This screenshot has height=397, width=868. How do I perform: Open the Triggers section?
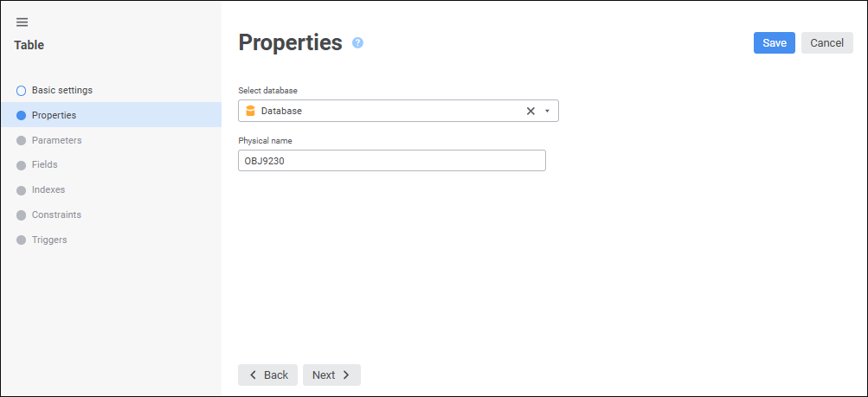49,240
